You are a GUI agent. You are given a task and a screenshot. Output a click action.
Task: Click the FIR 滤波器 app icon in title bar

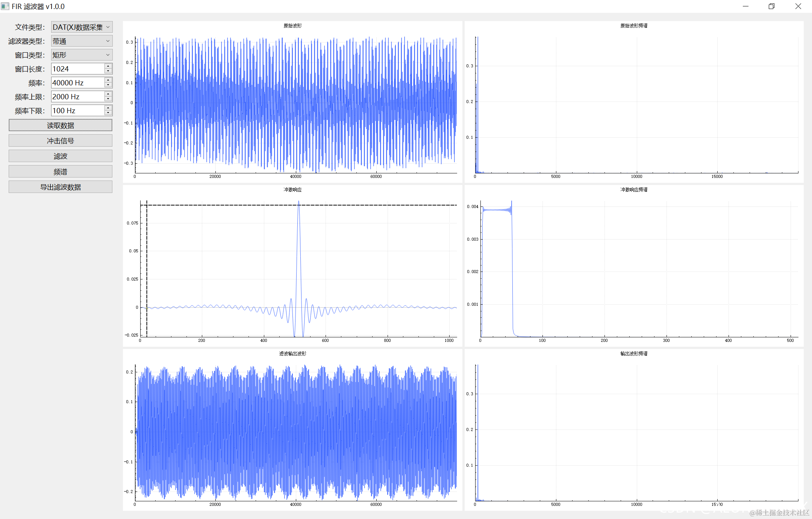[x=5, y=6]
